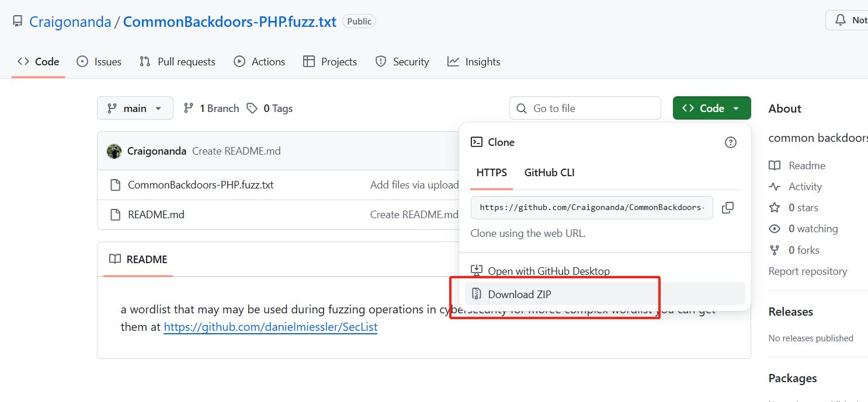Click the pulse icon beside Activity
Image resolution: width=868 pixels, height=402 pixels.
pyautogui.click(x=775, y=187)
